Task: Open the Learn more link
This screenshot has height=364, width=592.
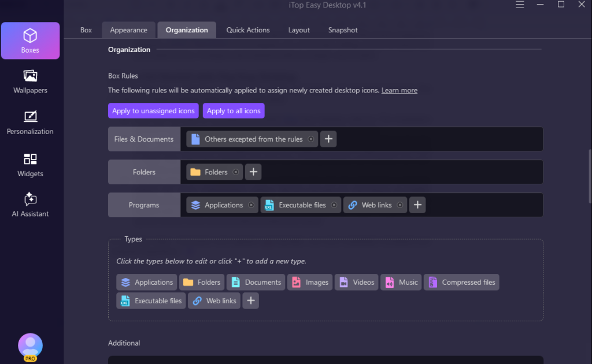Action: pyautogui.click(x=399, y=90)
